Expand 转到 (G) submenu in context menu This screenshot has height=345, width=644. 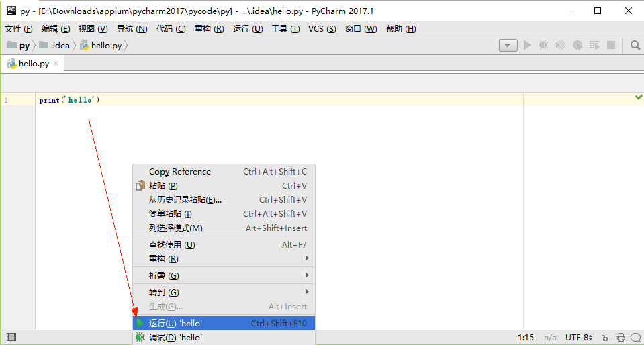pyautogui.click(x=224, y=293)
